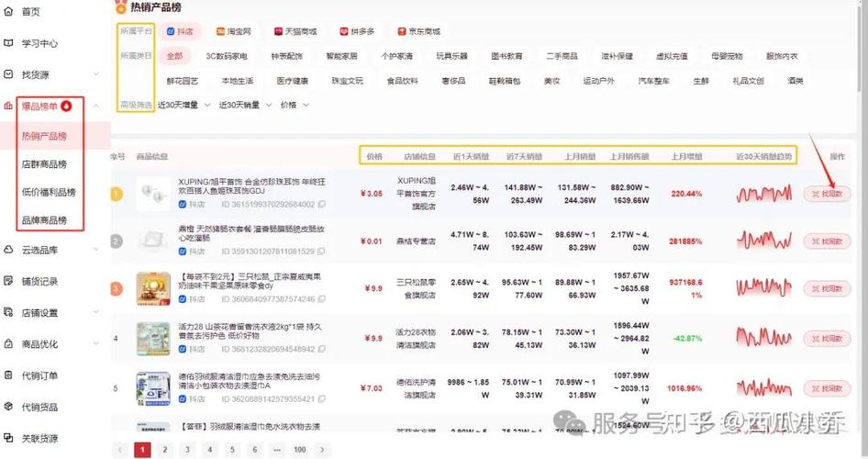Expand 云选品库 sidebar submenu chevron

[x=95, y=250]
